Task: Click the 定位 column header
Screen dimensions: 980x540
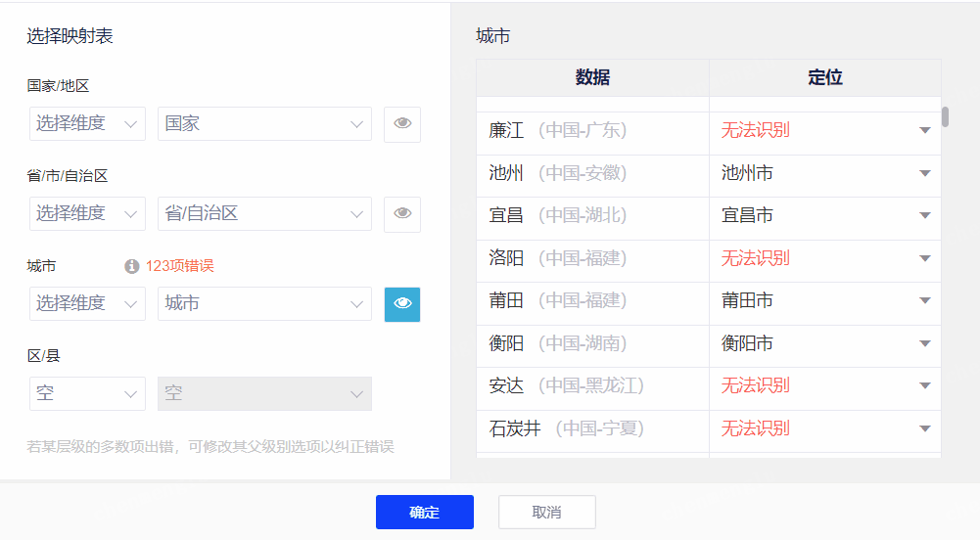Action: (824, 78)
